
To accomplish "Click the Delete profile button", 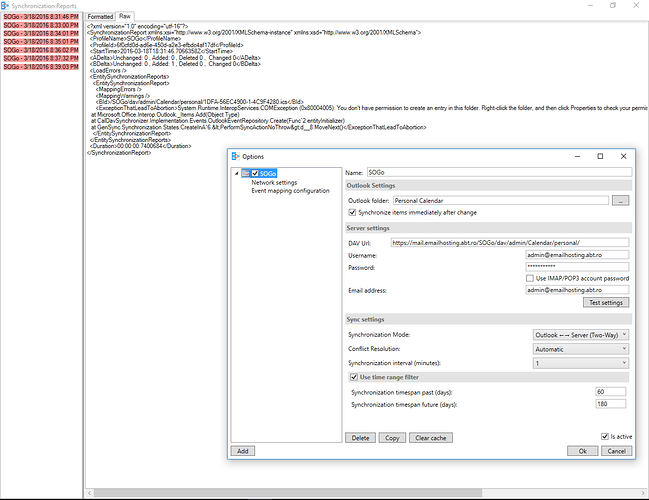I will tap(360, 438).
